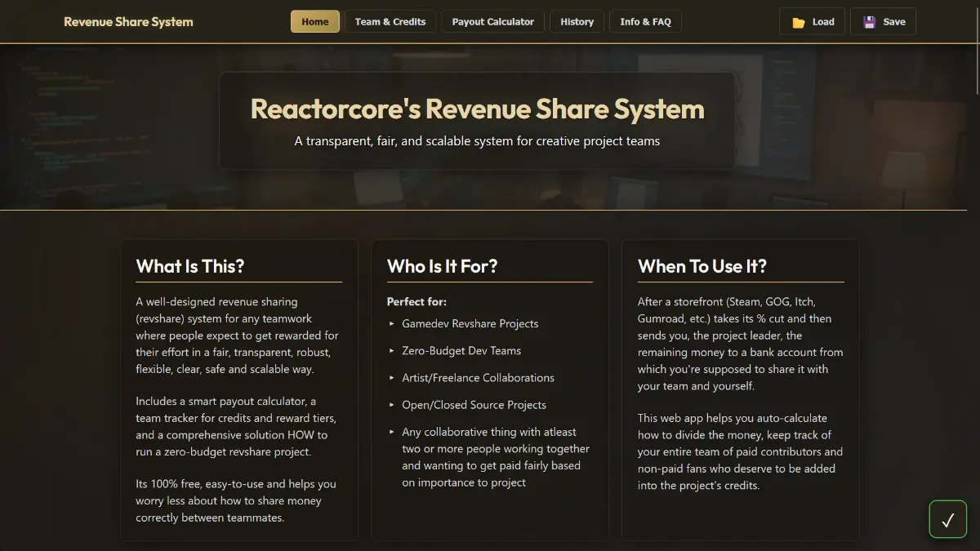This screenshot has height=551, width=980.
Task: Click the scrollbar on the right edge
Action: (x=977, y=65)
